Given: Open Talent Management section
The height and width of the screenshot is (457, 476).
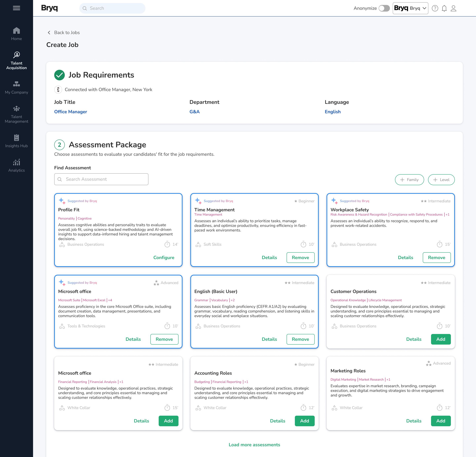Looking at the screenshot, I should point(16,114).
